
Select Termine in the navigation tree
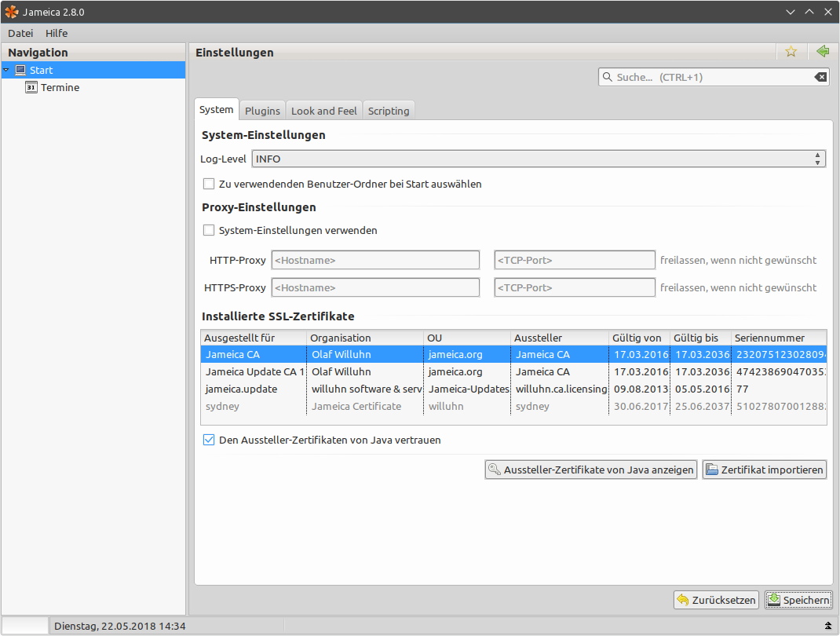(60, 87)
